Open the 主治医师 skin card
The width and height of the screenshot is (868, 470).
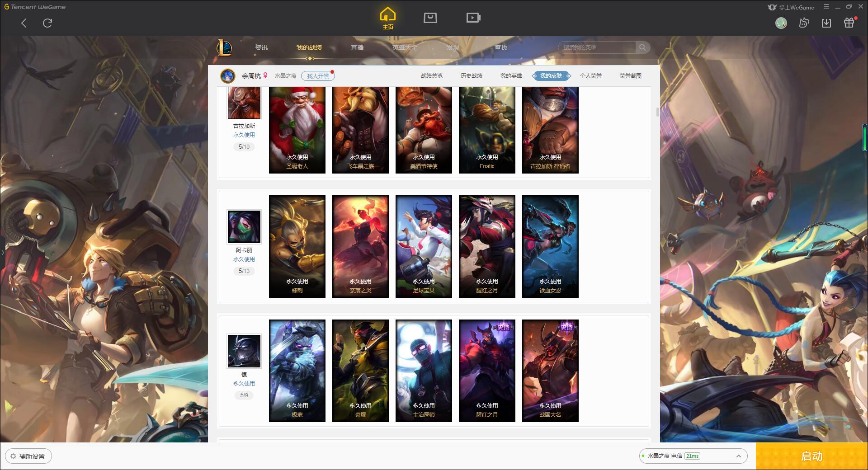point(424,371)
